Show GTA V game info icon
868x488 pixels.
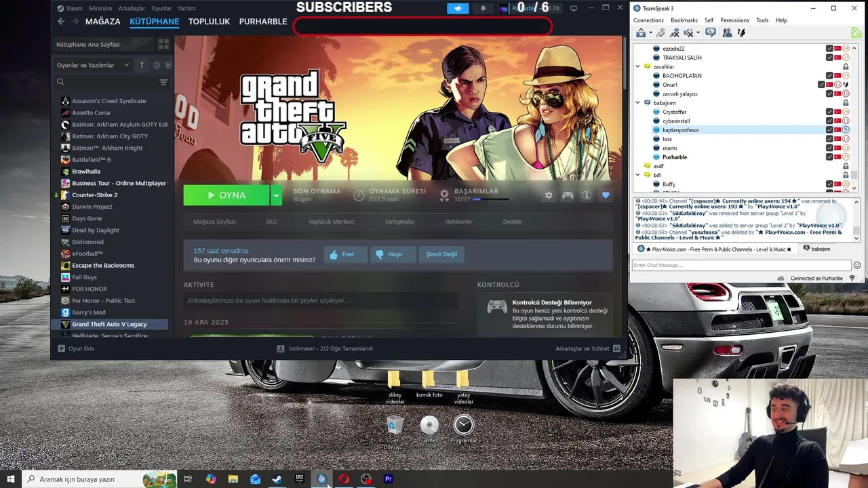pos(587,195)
